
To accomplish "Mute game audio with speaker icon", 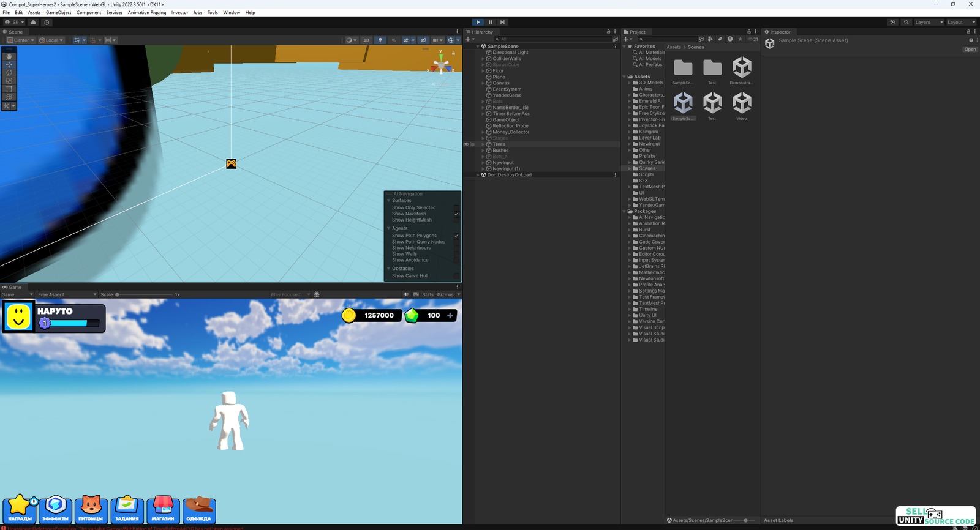I will (405, 294).
